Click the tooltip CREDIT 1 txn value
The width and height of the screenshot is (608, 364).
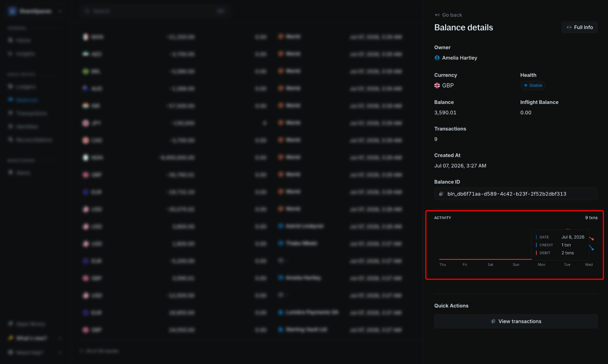566,245
